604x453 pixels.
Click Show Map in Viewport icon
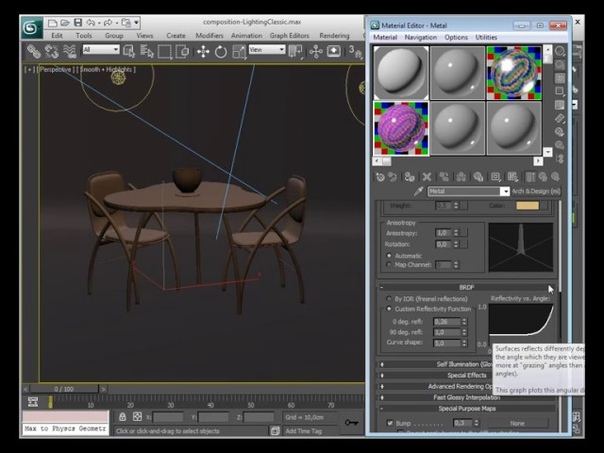(x=513, y=177)
